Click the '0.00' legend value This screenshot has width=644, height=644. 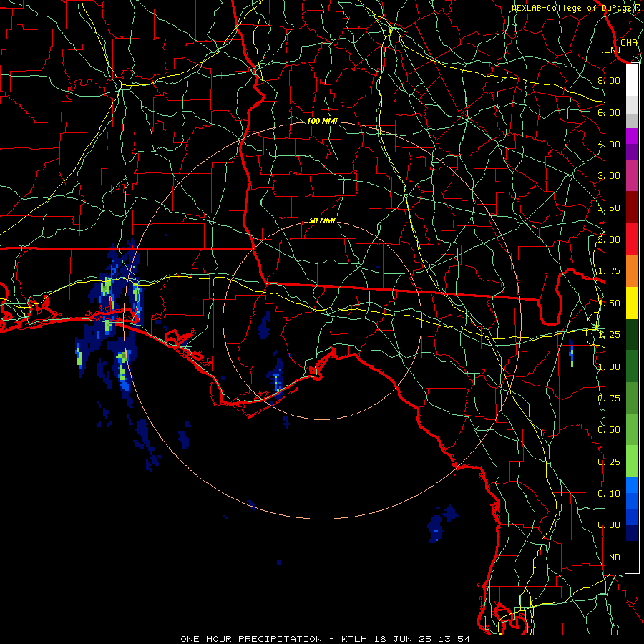(x=609, y=525)
